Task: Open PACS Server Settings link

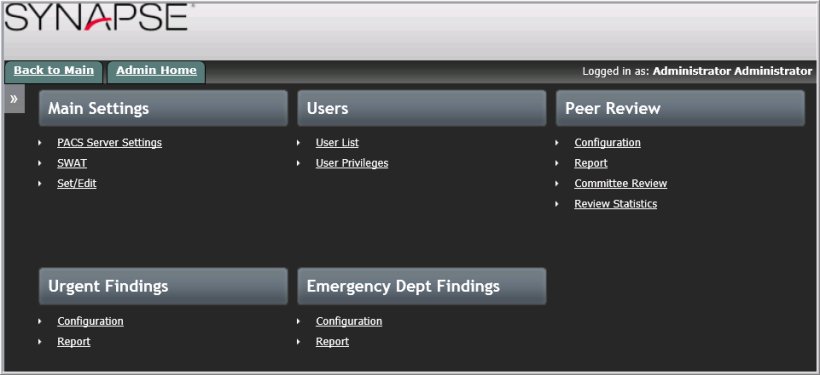Action: coord(109,142)
